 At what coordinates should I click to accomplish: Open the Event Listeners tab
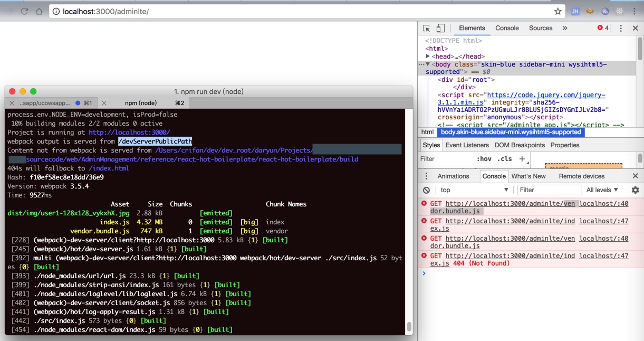click(x=467, y=145)
